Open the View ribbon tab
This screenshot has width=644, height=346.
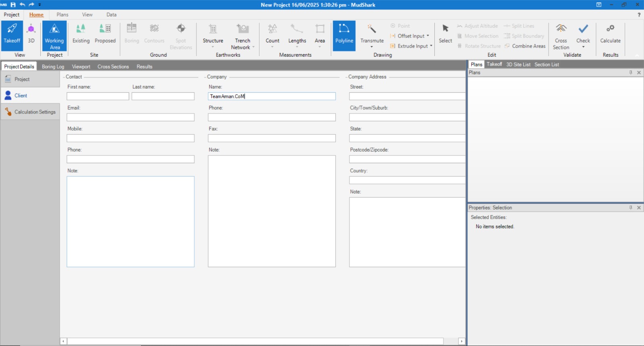(x=87, y=15)
